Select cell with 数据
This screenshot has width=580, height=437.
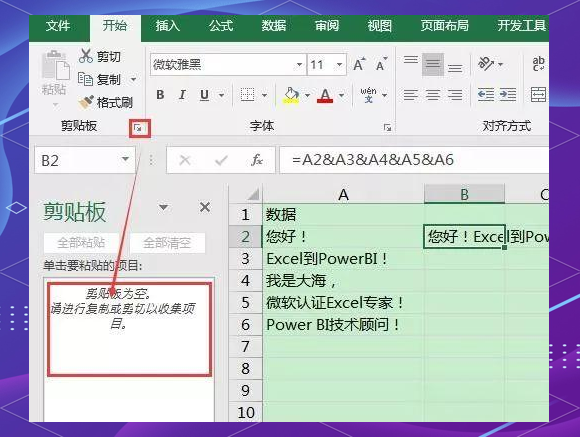point(343,215)
